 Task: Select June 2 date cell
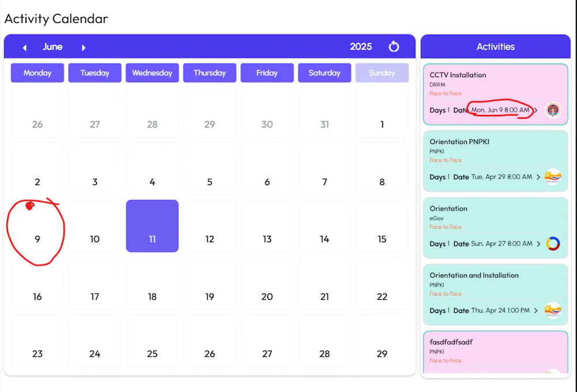[37, 169]
